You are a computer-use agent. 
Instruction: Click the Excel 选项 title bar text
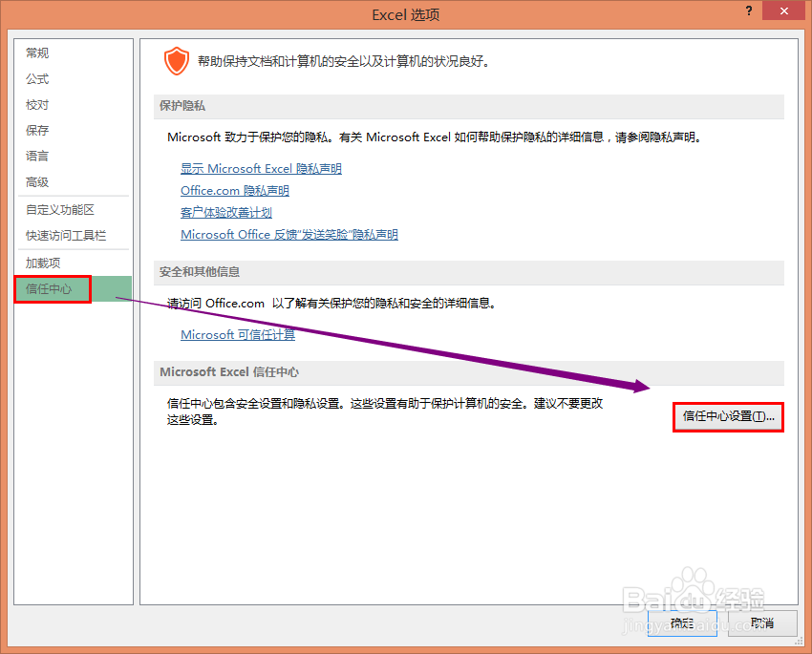(x=406, y=14)
